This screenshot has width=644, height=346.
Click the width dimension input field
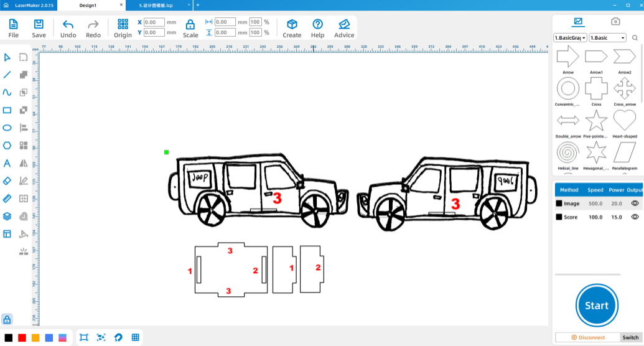[225, 22]
